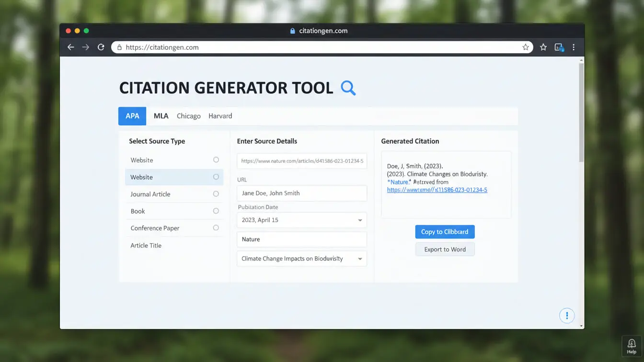Switch to the Harvard tab
The width and height of the screenshot is (644, 362).
(x=220, y=116)
